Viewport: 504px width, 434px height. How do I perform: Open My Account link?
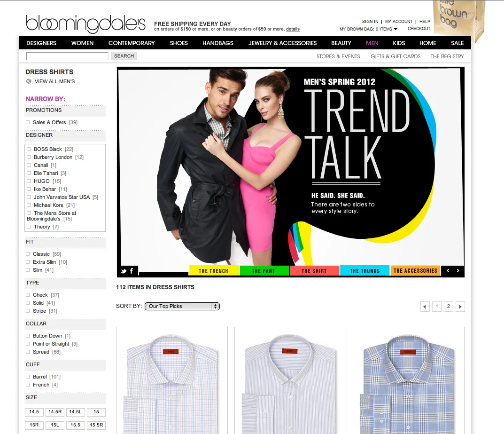click(x=399, y=22)
